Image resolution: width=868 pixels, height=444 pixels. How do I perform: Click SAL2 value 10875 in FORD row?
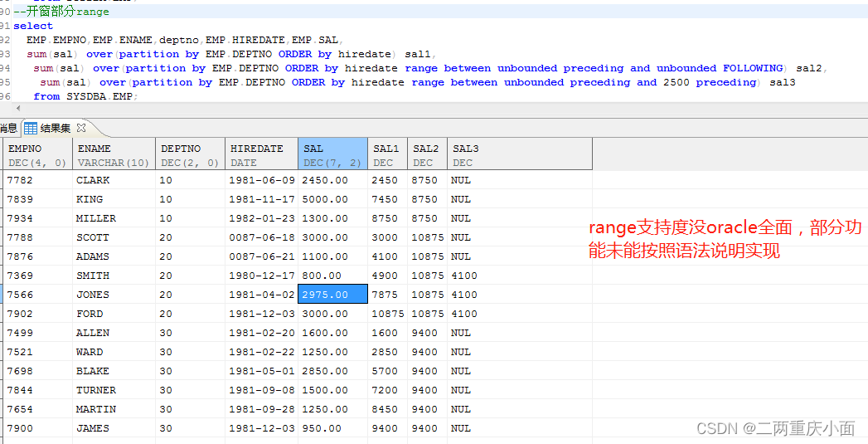point(427,314)
